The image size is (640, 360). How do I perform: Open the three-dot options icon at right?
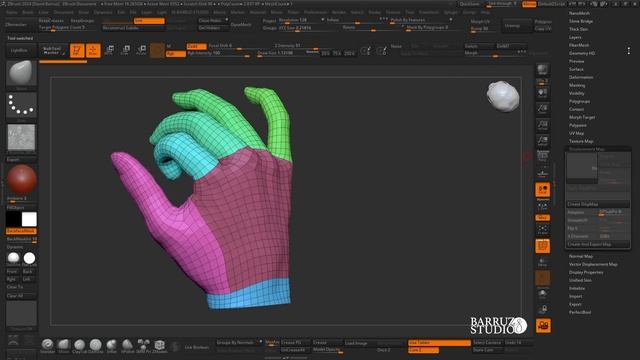(x=629, y=51)
